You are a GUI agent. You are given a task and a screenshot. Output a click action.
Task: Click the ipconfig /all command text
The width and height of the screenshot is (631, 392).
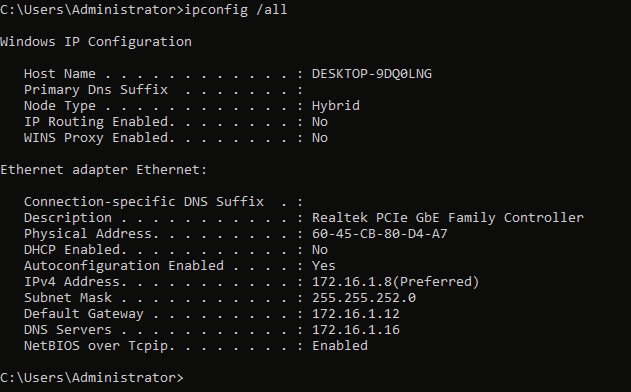point(235,10)
